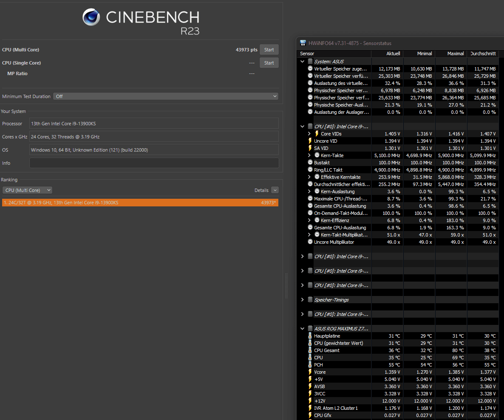Click the Aktuell column header
The height and width of the screenshot is (420, 504).
(x=387, y=54)
